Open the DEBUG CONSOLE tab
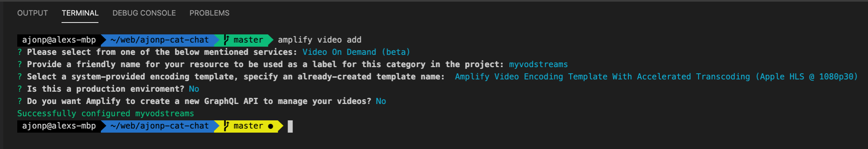The image size is (868, 149). 144,13
